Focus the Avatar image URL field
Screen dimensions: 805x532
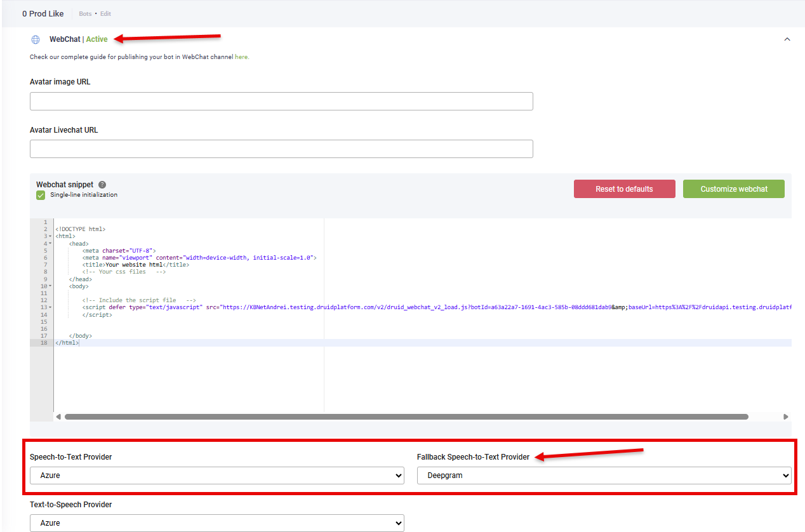(281, 102)
